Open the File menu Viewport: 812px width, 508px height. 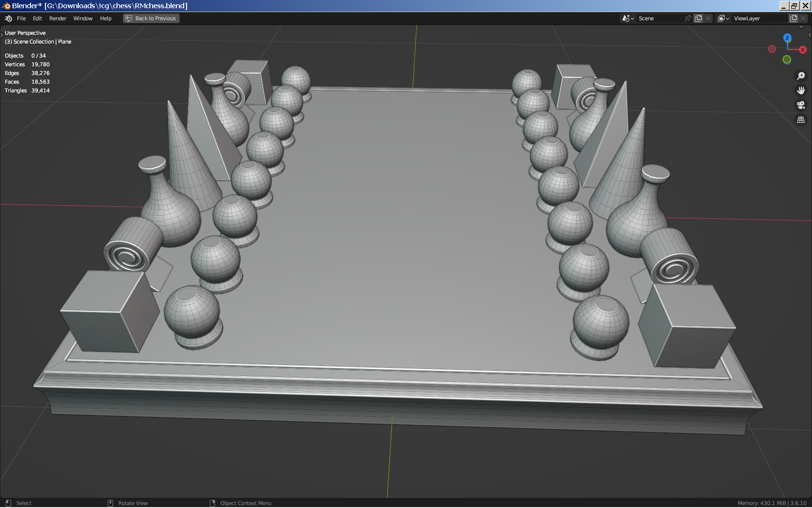click(x=21, y=18)
